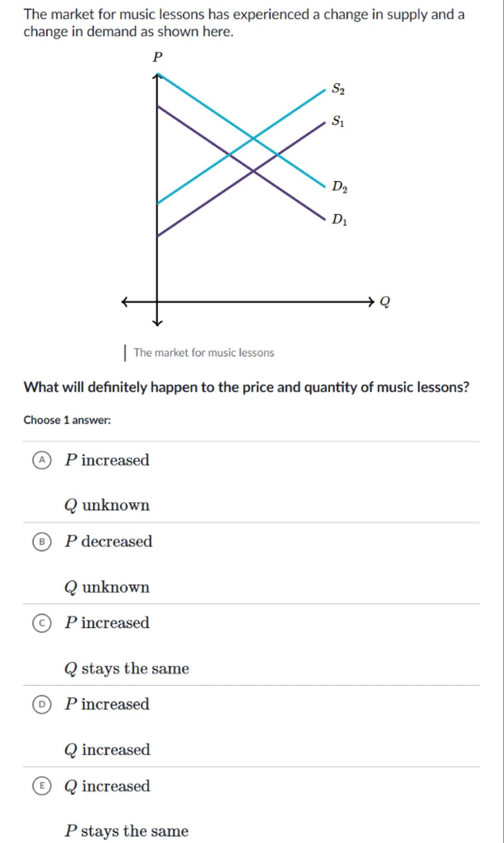The width and height of the screenshot is (504, 843).
Task: Click the 'Choose 1 answer:' prompt text
Action: coord(67,420)
